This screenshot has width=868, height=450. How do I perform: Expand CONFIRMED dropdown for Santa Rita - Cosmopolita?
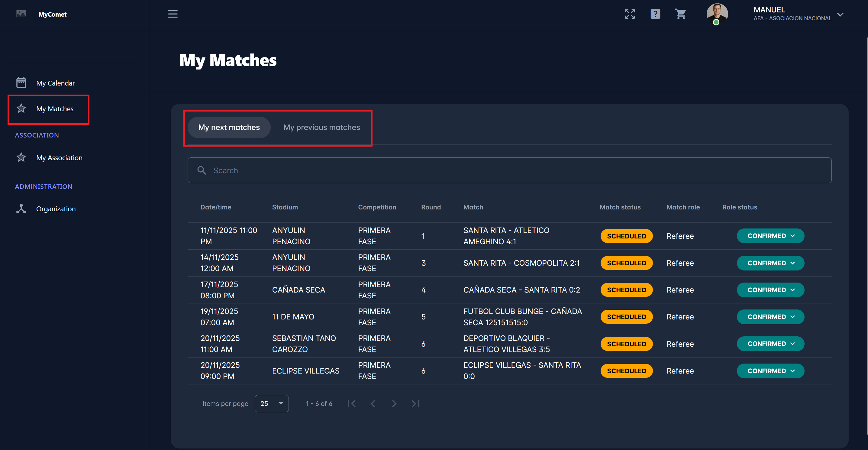770,263
